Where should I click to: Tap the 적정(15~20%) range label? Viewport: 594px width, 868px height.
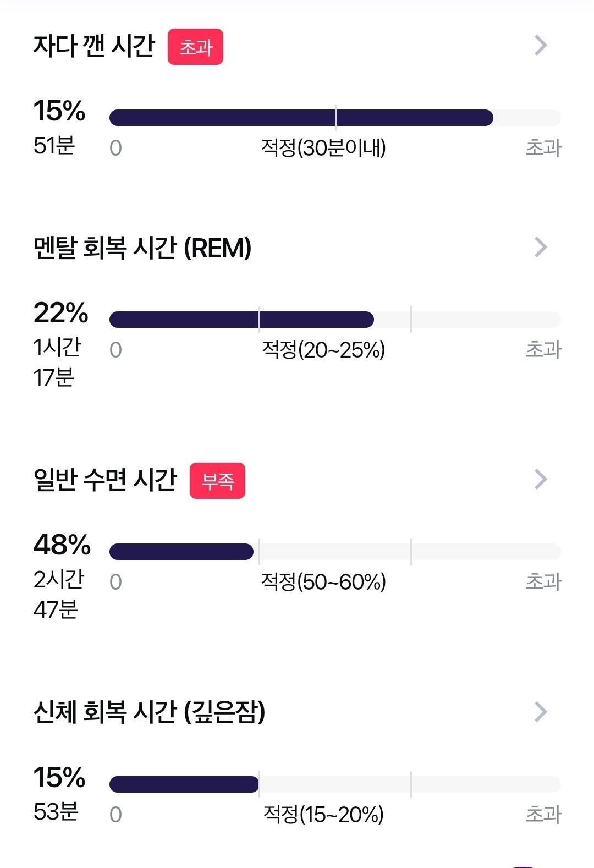323,815
